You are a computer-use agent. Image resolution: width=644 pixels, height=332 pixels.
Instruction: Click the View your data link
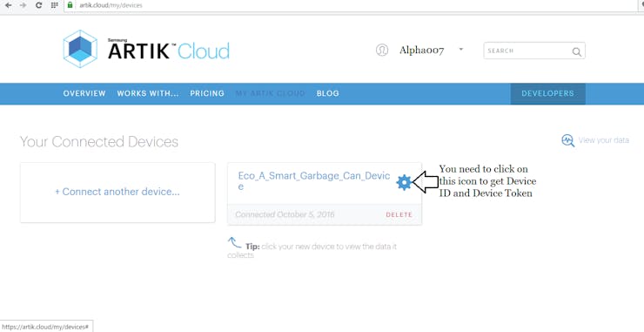(x=603, y=140)
